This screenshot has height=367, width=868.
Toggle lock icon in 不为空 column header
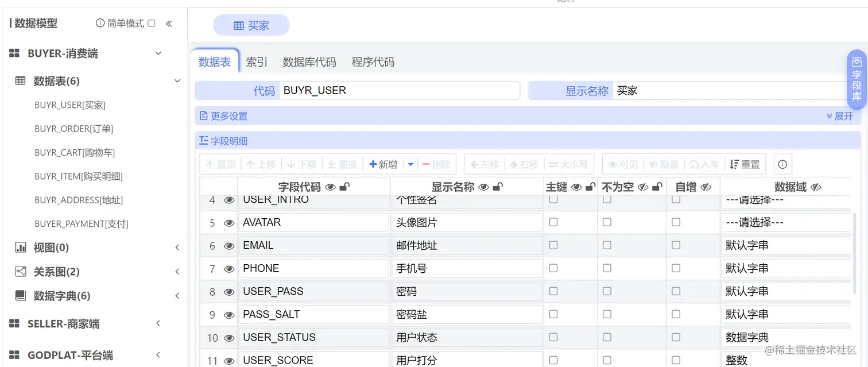pos(657,187)
